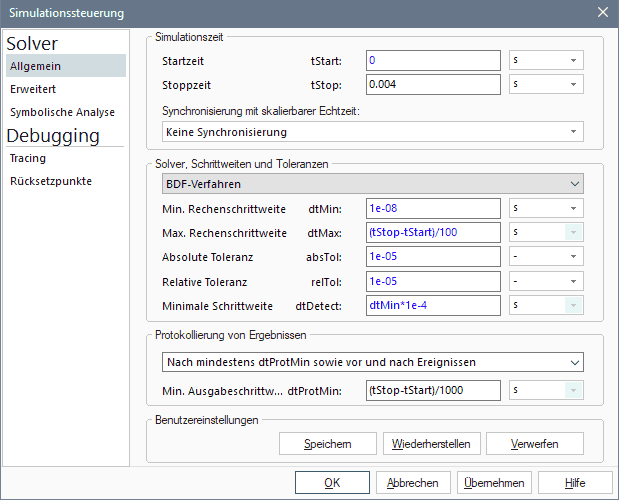Expand the BDF-Verfahren solver dropdown
This screenshot has width=619, height=500.
coord(372,184)
